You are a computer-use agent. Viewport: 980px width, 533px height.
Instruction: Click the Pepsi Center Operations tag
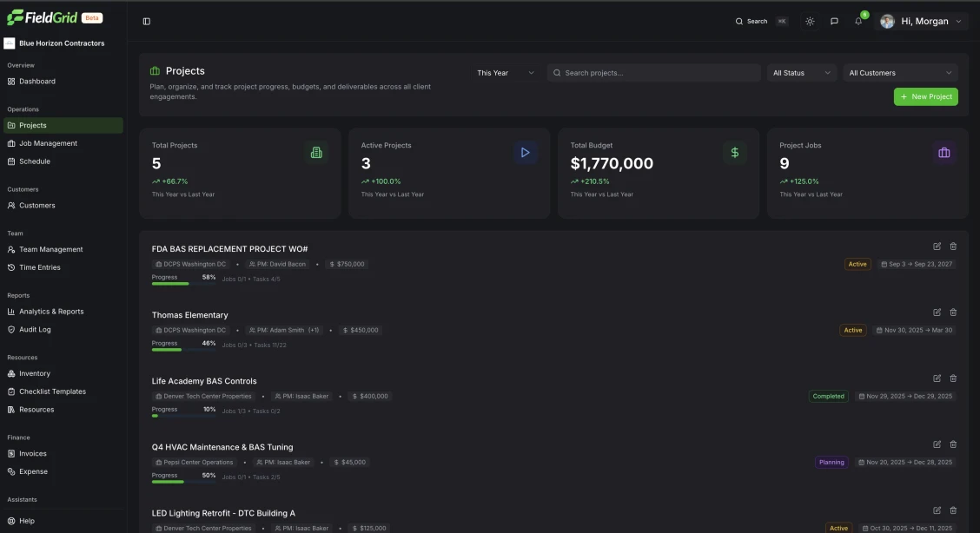pos(194,463)
